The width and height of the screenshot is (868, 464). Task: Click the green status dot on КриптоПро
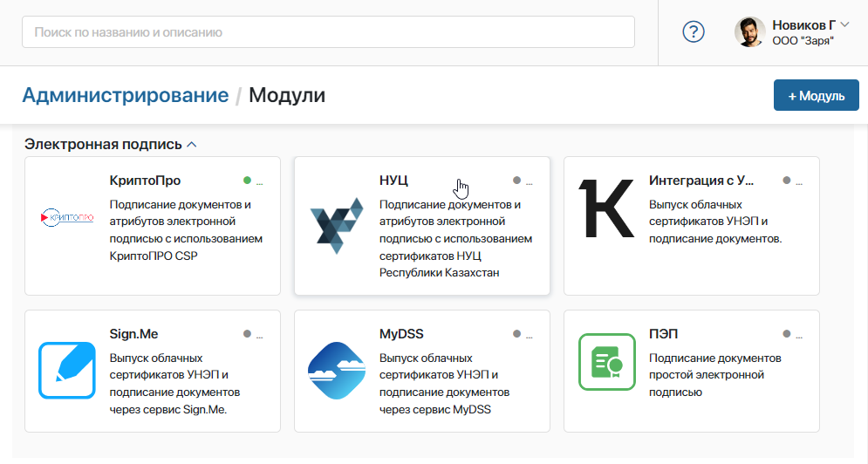[x=247, y=180]
